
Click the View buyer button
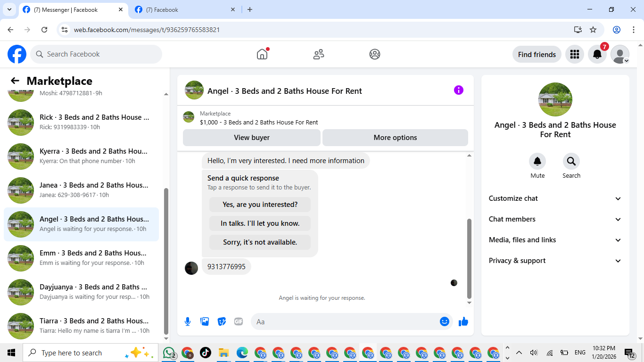252,138
